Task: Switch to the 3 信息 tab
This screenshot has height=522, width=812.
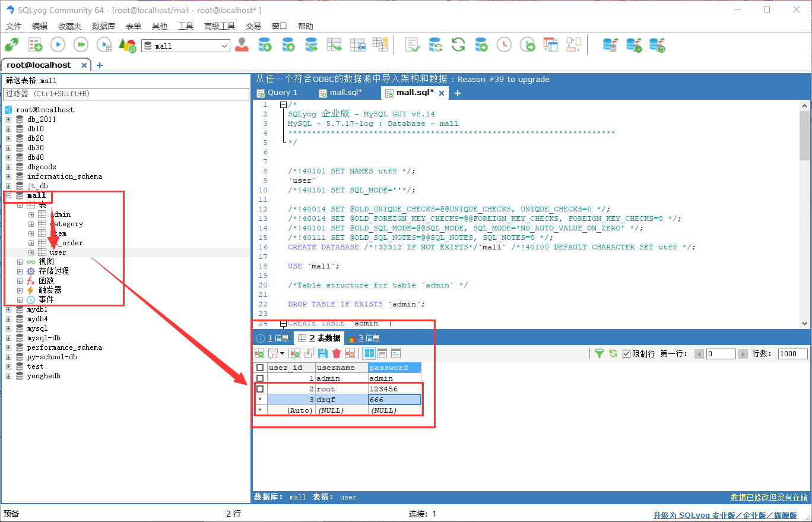Action: pos(364,338)
